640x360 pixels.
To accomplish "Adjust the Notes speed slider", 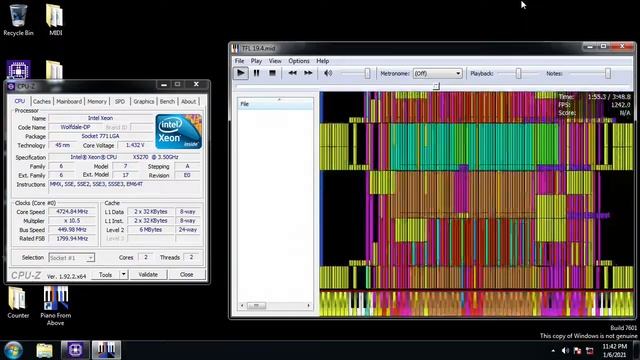I will [x=608, y=73].
